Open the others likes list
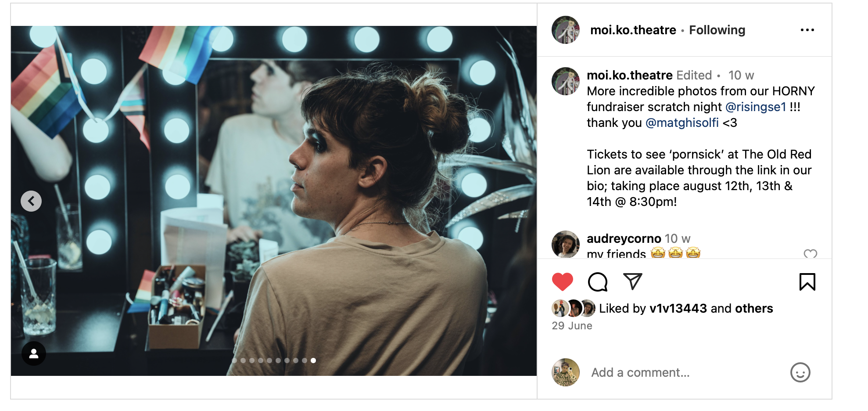This screenshot has height=411, width=868. tap(754, 308)
